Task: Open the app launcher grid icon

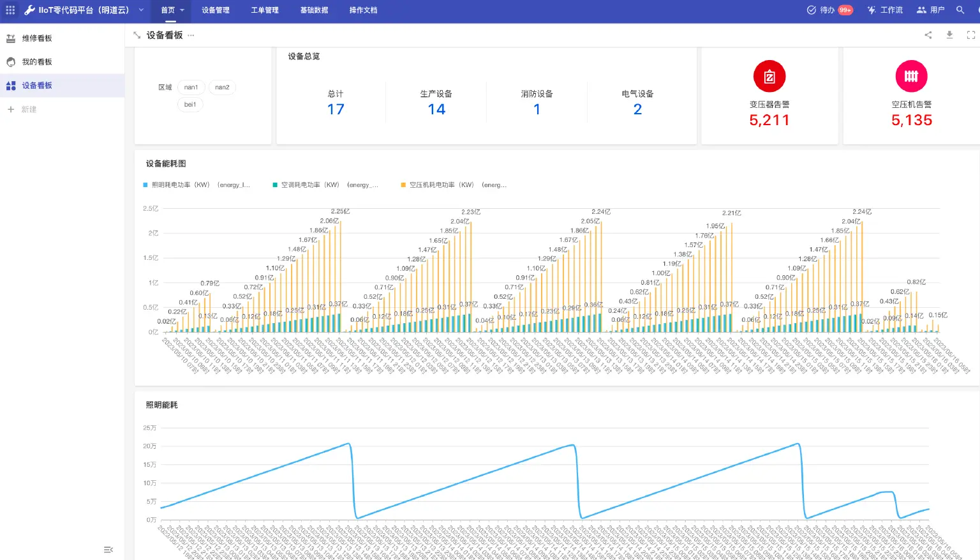Action: (10, 10)
